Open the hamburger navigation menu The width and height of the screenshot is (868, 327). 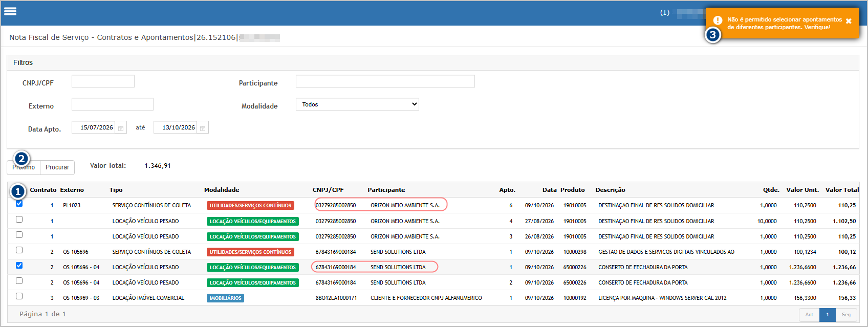10,11
